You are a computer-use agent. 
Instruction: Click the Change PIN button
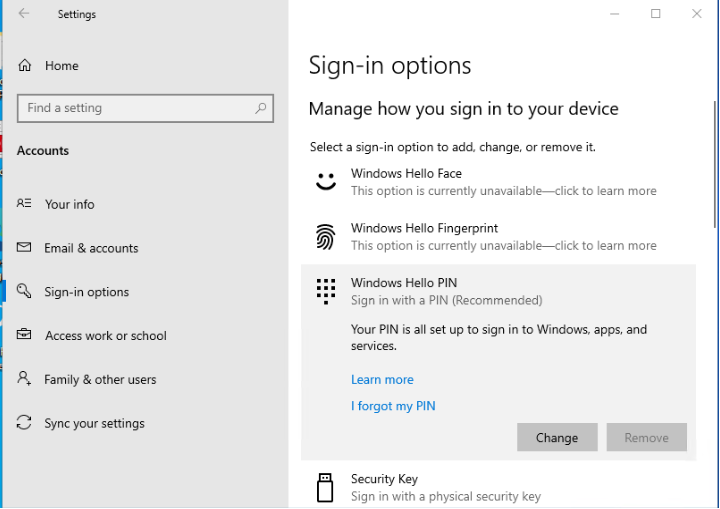click(x=557, y=437)
